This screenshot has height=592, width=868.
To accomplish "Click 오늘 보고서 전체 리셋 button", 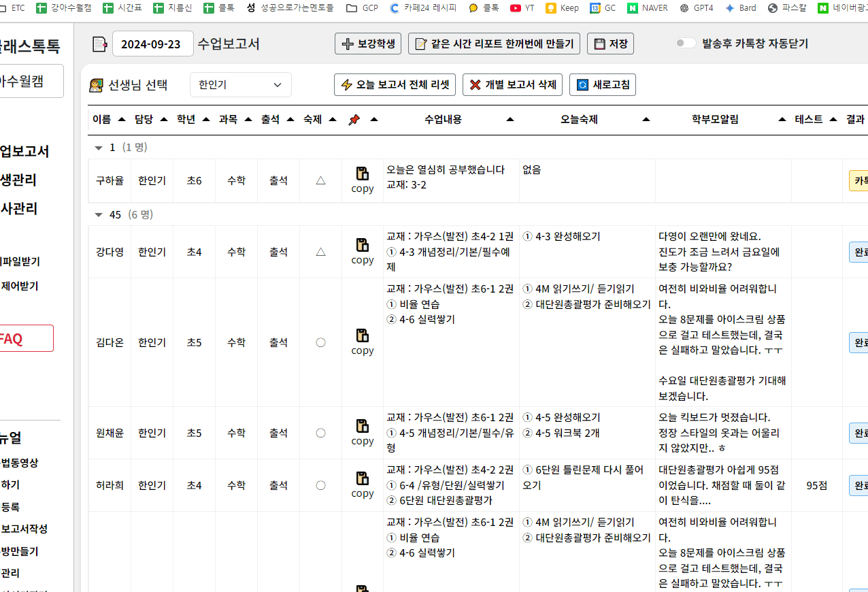I will tap(395, 85).
